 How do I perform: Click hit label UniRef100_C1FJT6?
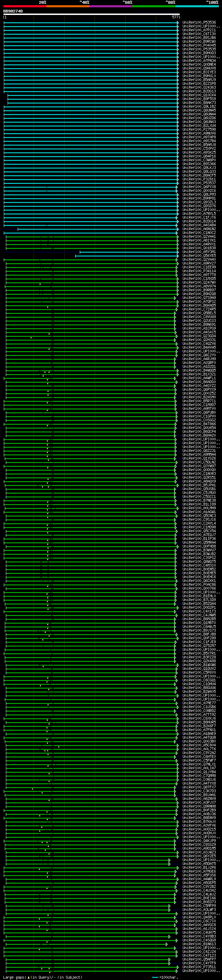pyautogui.click(x=199, y=218)
